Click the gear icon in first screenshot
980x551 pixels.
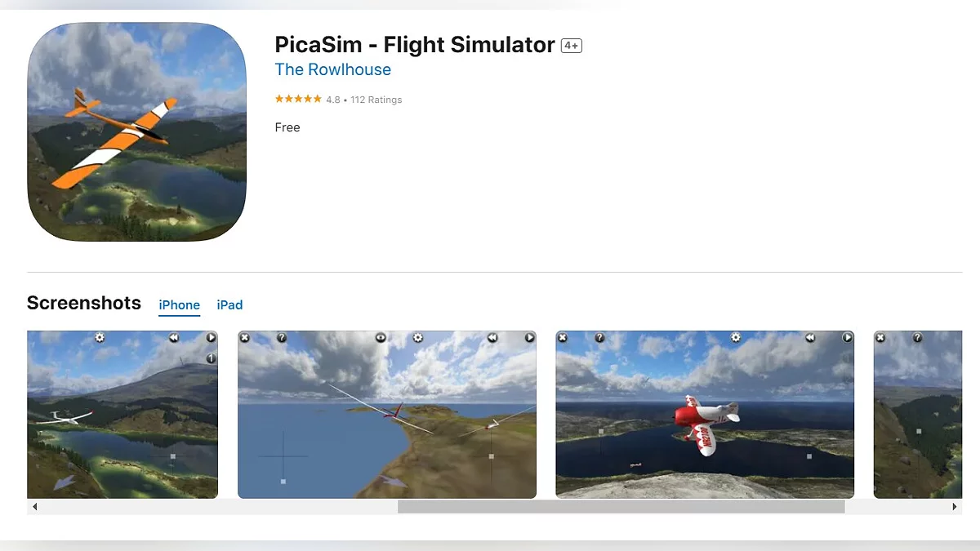[100, 337]
